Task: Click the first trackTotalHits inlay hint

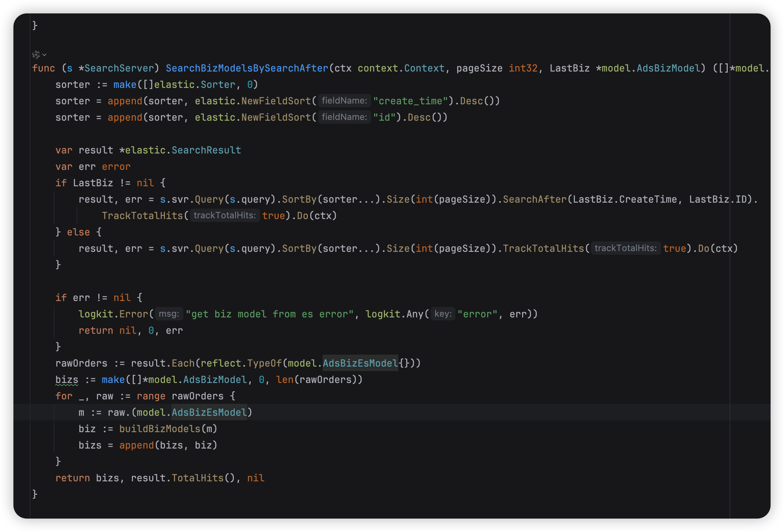Action: tap(224, 215)
